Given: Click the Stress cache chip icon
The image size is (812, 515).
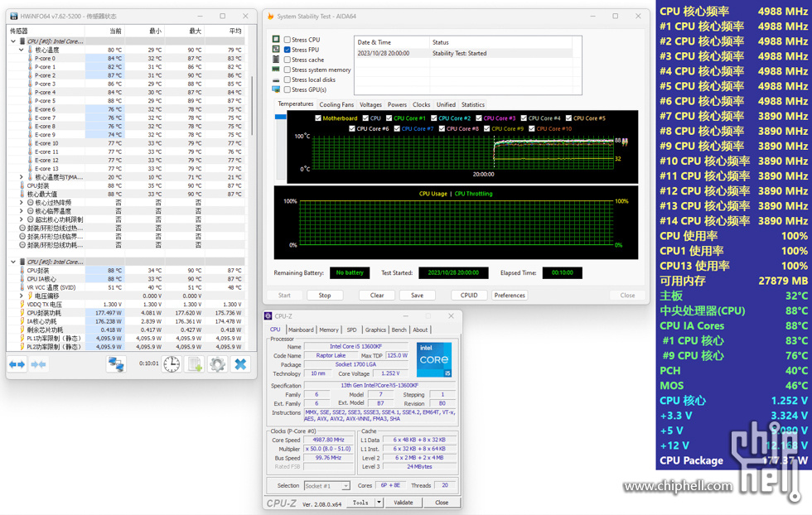Looking at the screenshot, I should (x=276, y=60).
